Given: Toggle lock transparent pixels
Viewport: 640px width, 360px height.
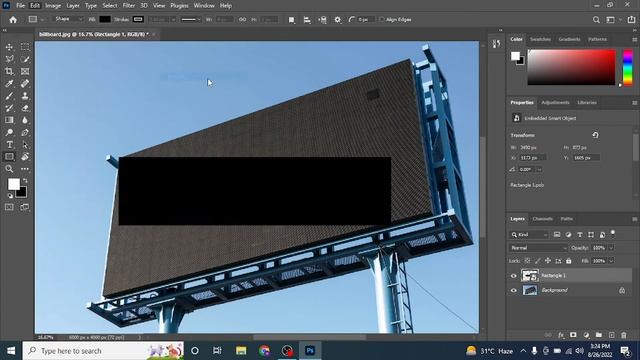Looking at the screenshot, I should 527,261.
